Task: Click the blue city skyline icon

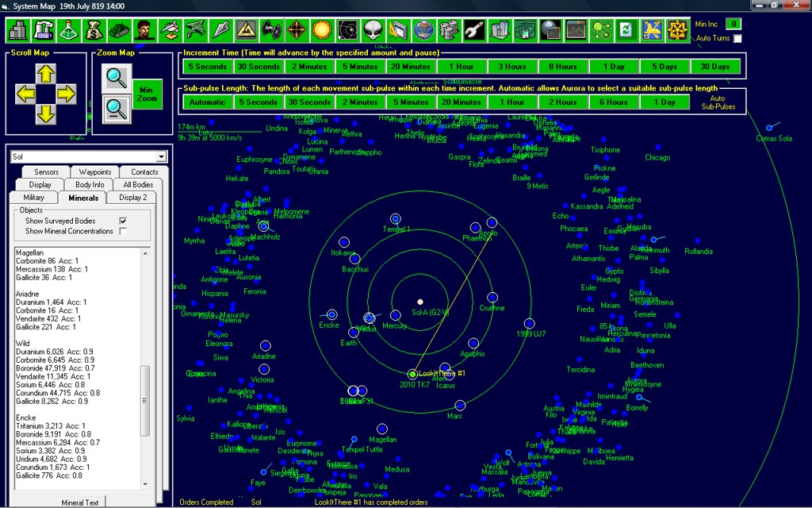Action: [x=500, y=30]
